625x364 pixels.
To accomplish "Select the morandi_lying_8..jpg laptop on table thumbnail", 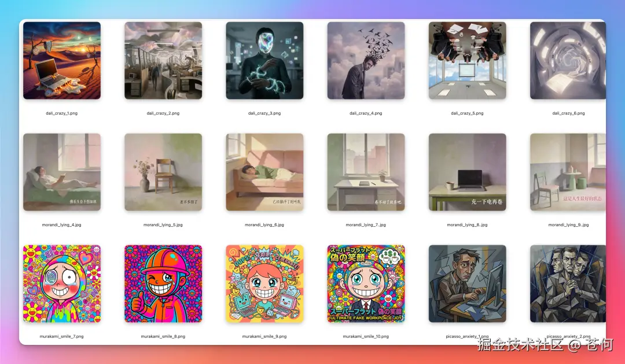I will click(x=467, y=172).
